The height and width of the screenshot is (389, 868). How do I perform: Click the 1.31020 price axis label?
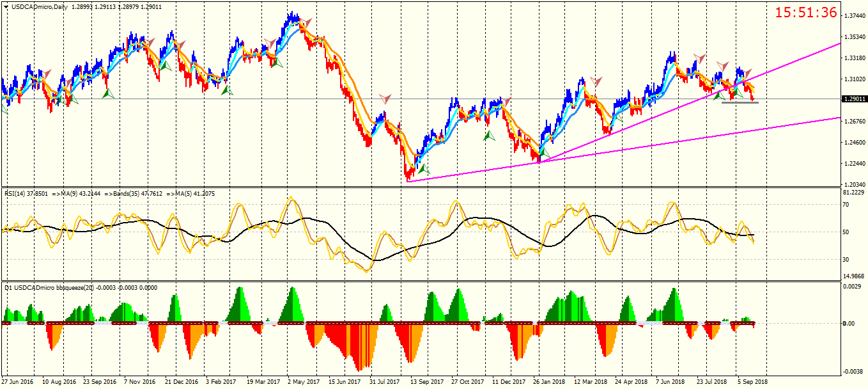pos(855,79)
